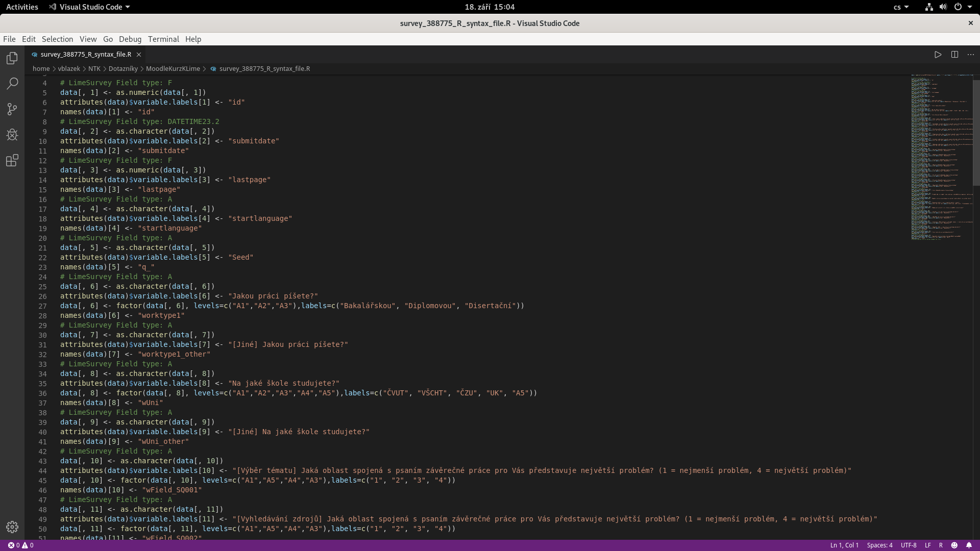Open the Debug view bug icon
Viewport: 980px width, 551px height.
pyautogui.click(x=12, y=135)
